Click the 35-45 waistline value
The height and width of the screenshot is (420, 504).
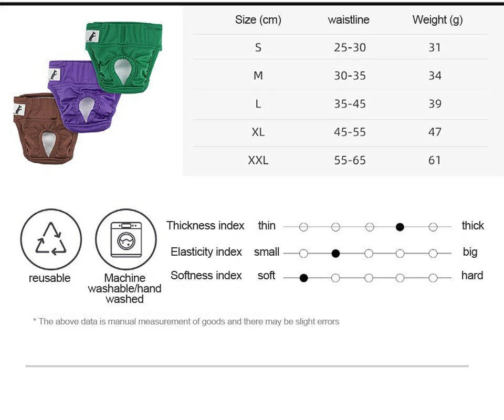[350, 104]
